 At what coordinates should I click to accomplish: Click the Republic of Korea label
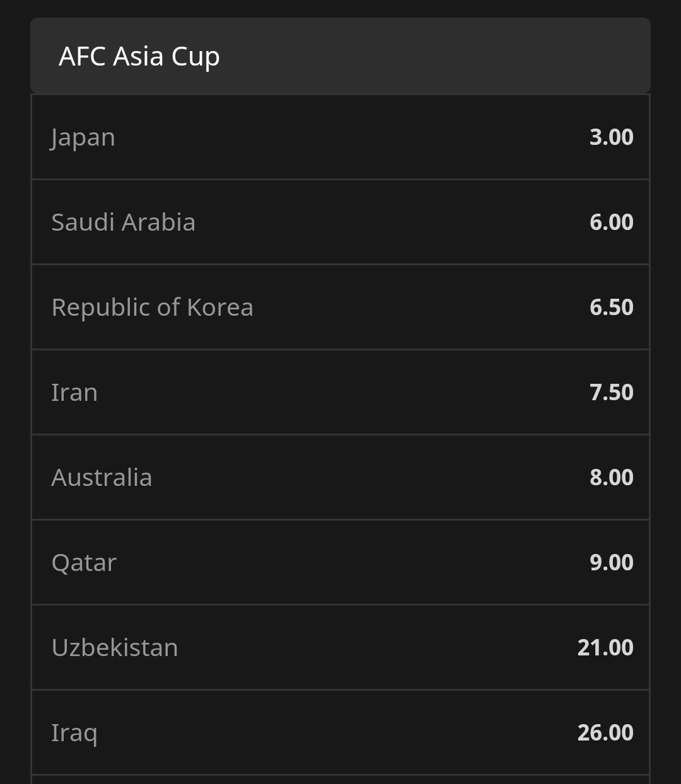point(152,308)
